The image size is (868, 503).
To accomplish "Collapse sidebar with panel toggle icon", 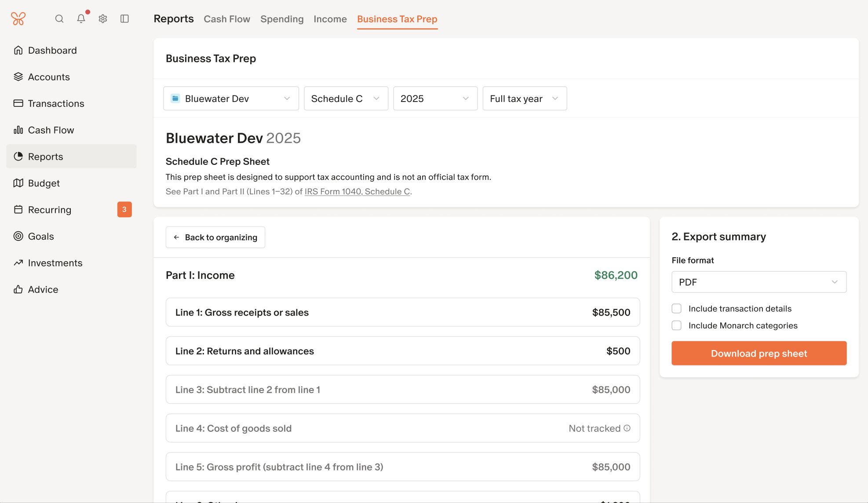I will click(124, 18).
